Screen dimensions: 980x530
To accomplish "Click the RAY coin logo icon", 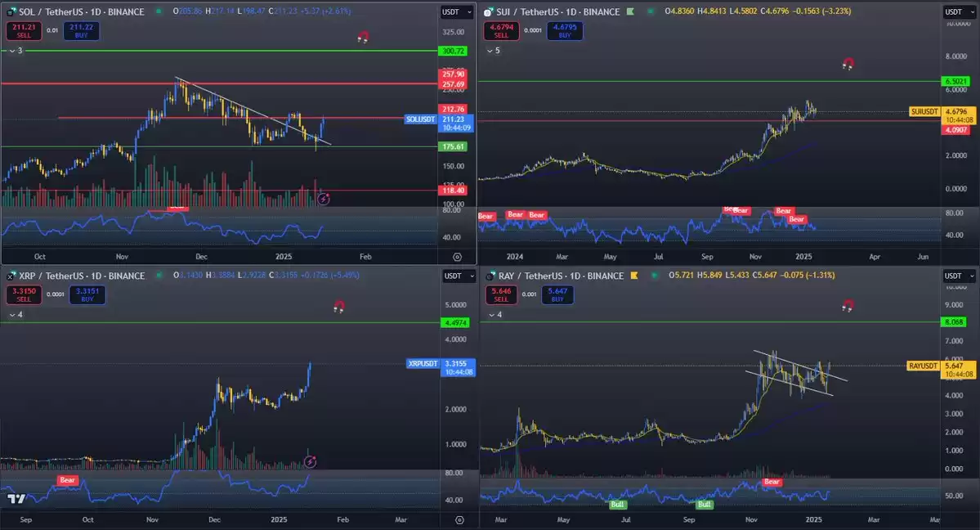I will (x=490, y=276).
